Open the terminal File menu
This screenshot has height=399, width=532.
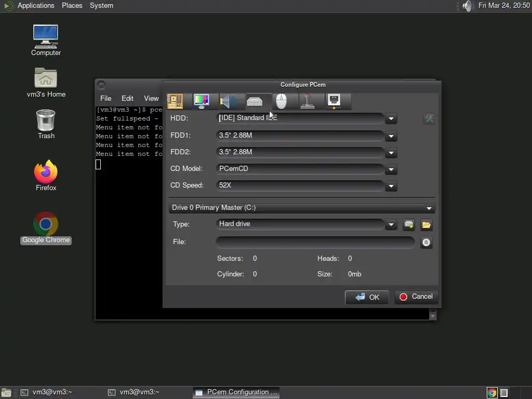coord(105,98)
